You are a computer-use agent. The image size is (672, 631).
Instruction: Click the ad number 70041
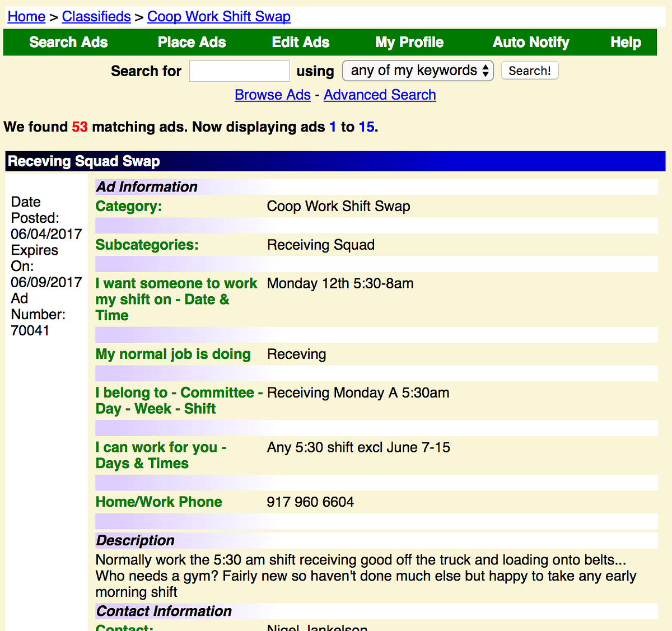pyautogui.click(x=30, y=330)
